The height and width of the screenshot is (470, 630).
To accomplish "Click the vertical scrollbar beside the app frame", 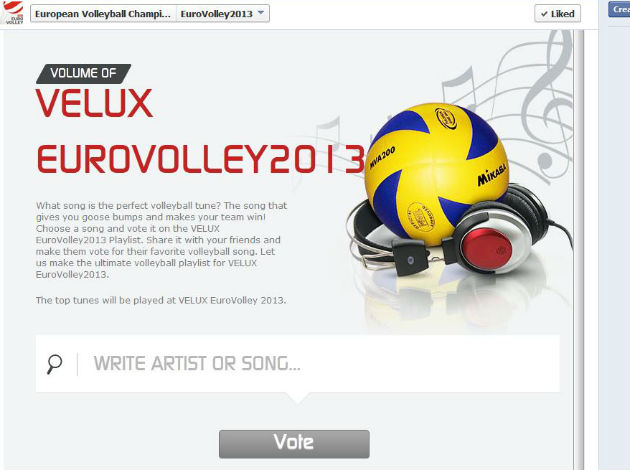I will tap(579, 249).
